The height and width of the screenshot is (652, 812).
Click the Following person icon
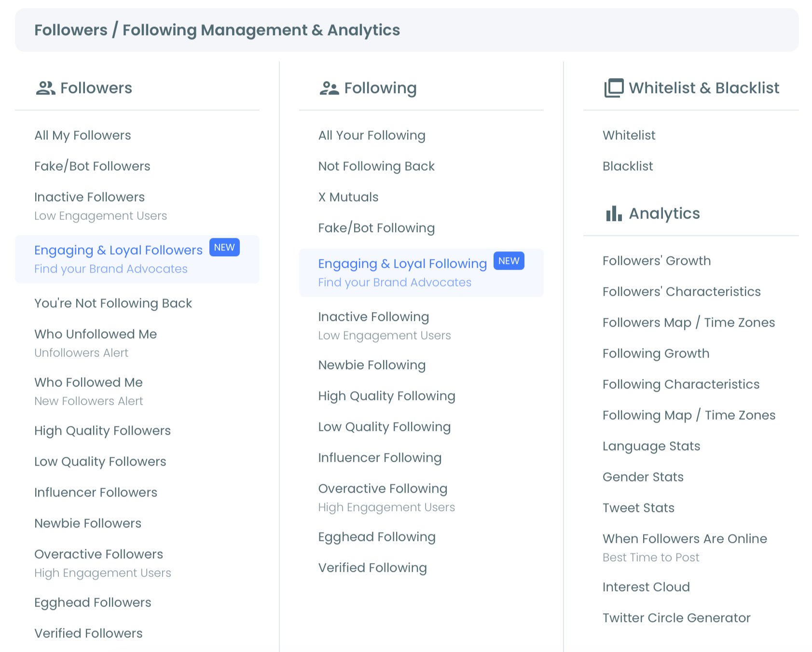(x=329, y=87)
